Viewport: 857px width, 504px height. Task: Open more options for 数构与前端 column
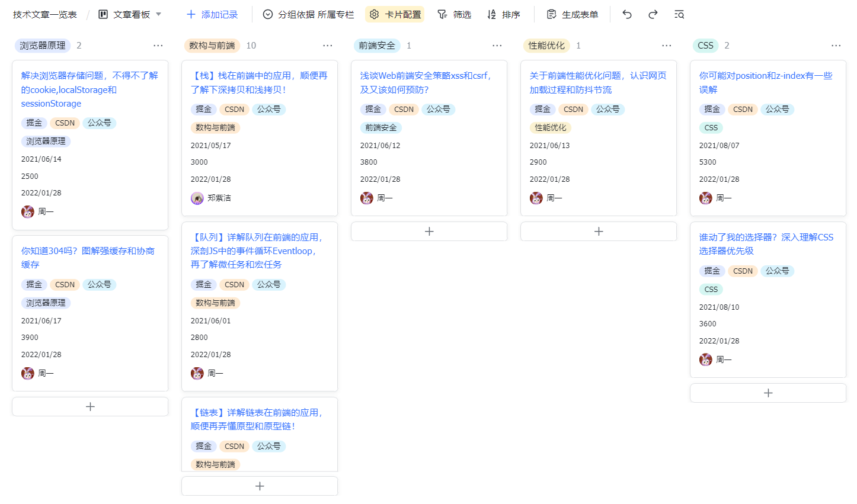coord(328,46)
